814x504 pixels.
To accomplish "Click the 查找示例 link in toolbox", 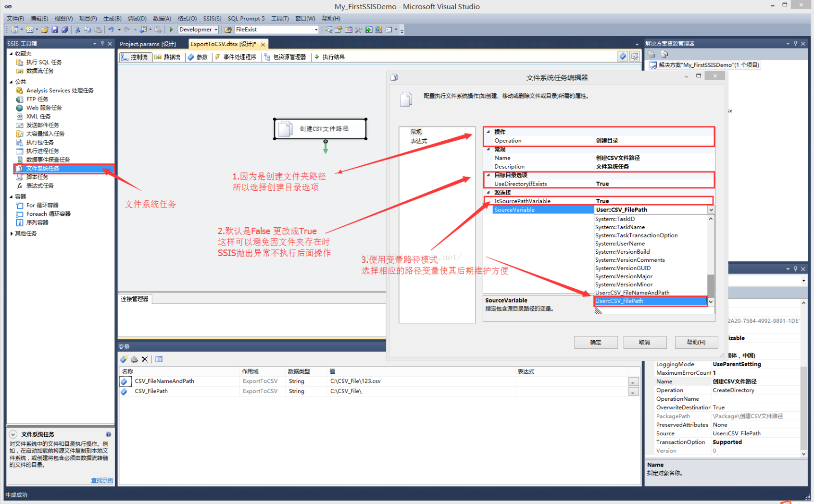I will click(x=102, y=480).
